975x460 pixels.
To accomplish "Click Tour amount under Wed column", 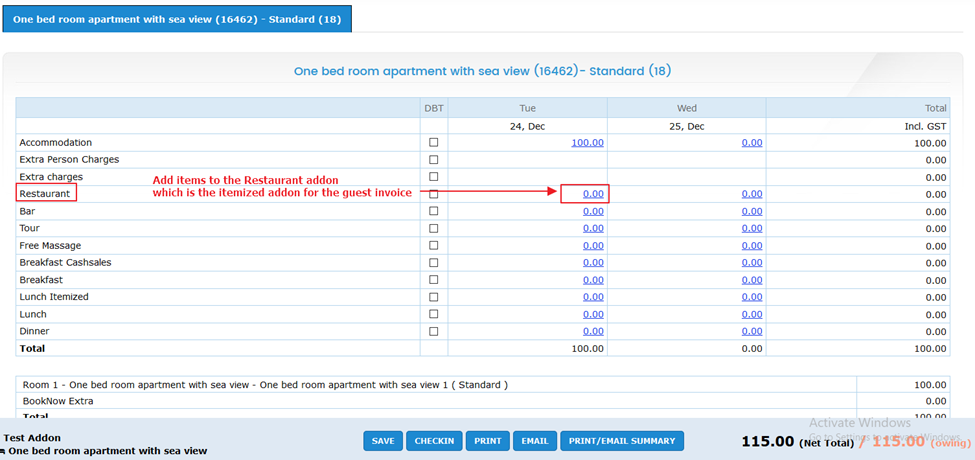I will [752, 228].
